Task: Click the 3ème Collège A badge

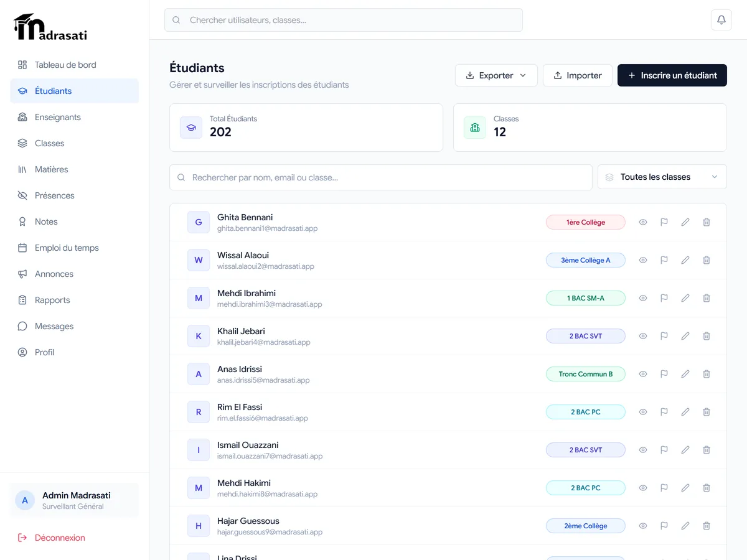Action: tap(586, 260)
